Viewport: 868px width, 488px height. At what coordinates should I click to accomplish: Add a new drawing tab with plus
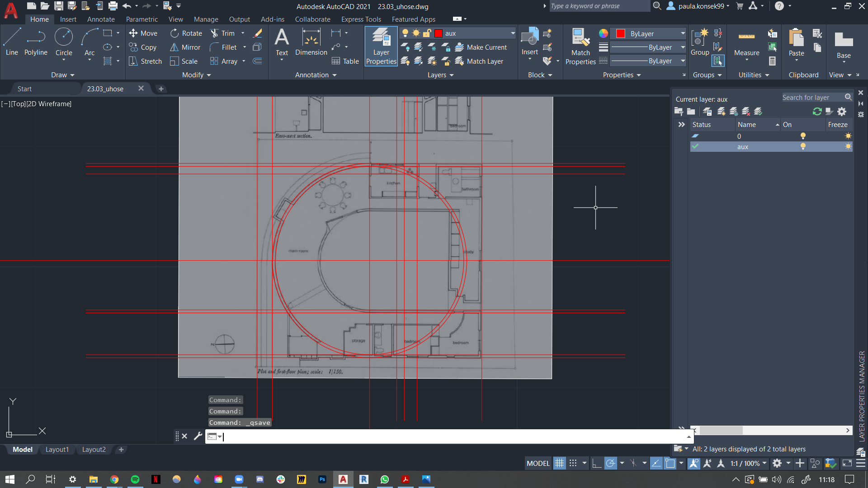(161, 89)
